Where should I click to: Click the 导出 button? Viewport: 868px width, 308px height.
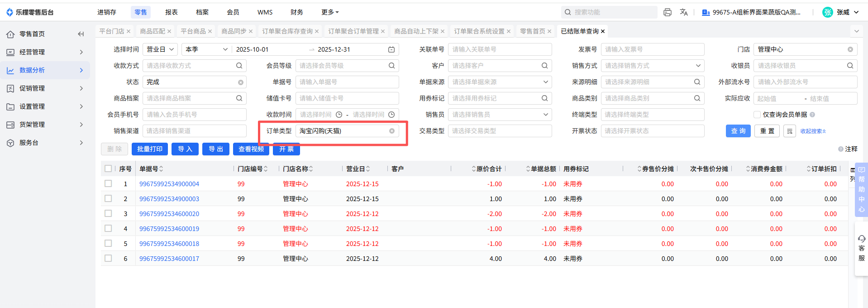tap(216, 149)
